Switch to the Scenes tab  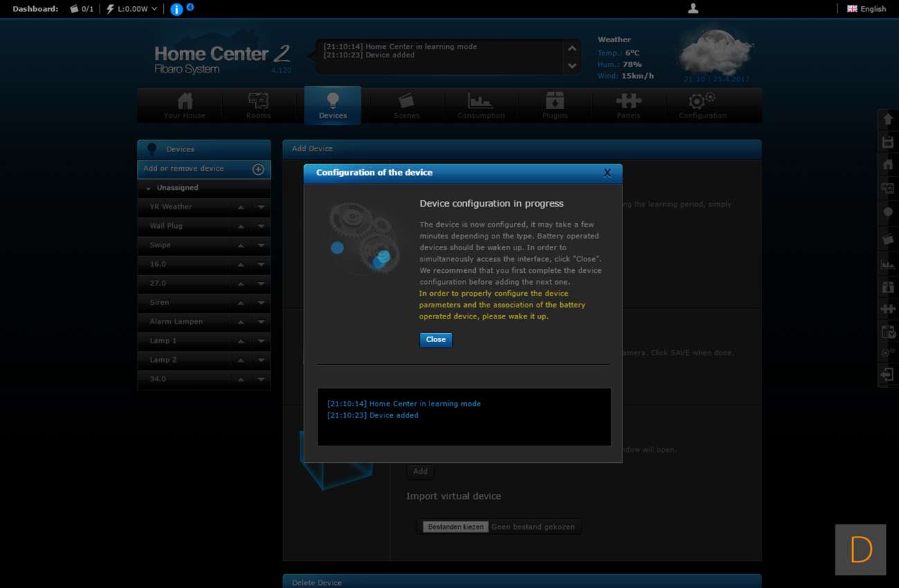click(407, 106)
